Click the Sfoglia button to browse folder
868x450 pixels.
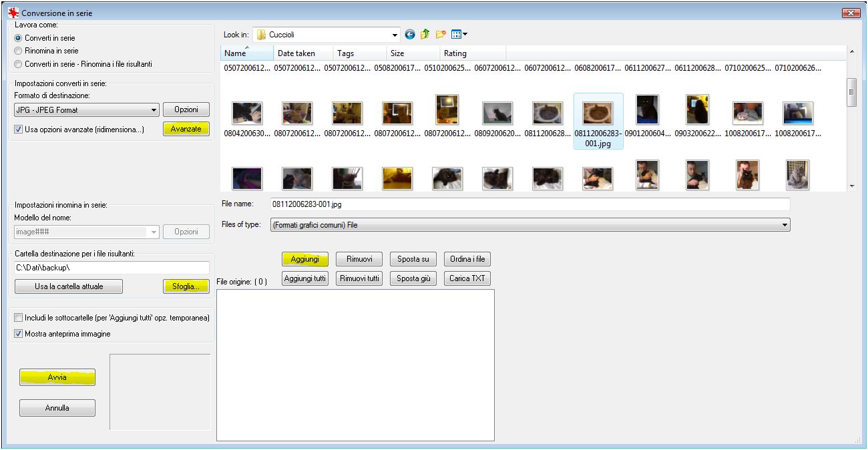point(186,286)
